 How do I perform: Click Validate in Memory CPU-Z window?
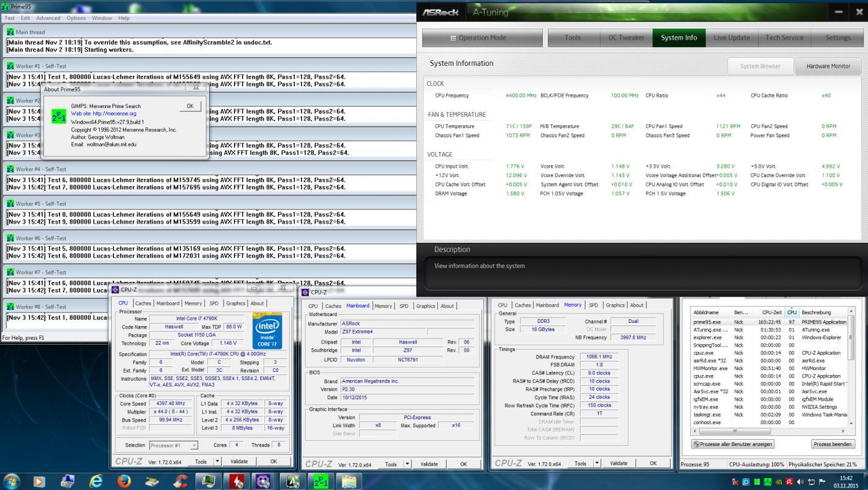point(619,463)
